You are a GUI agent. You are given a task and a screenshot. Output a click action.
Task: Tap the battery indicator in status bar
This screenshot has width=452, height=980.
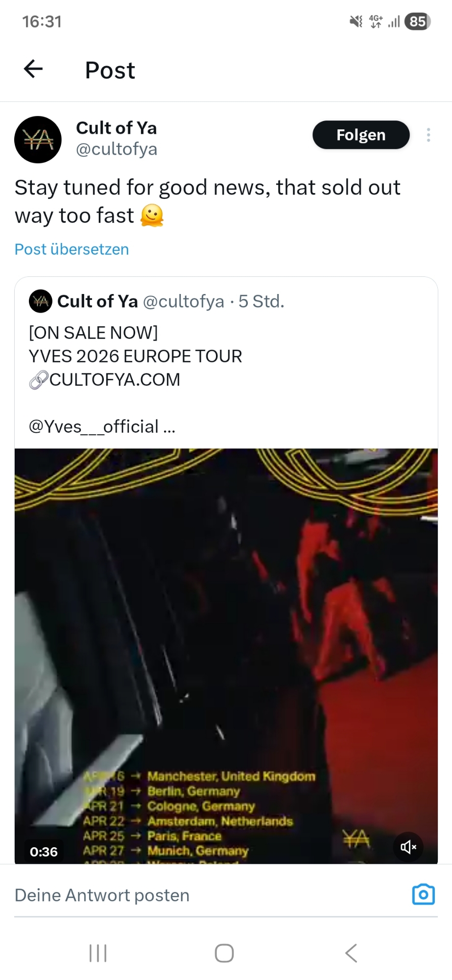pos(418,22)
